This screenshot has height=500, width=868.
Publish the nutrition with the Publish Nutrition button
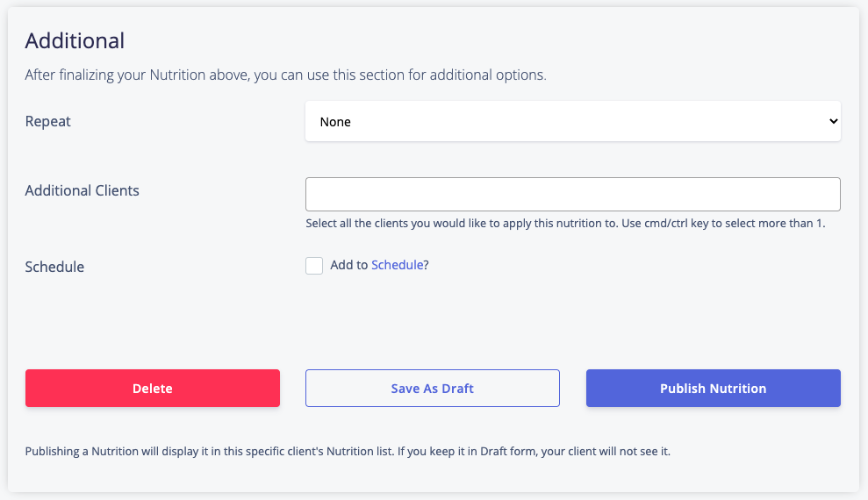pos(714,389)
